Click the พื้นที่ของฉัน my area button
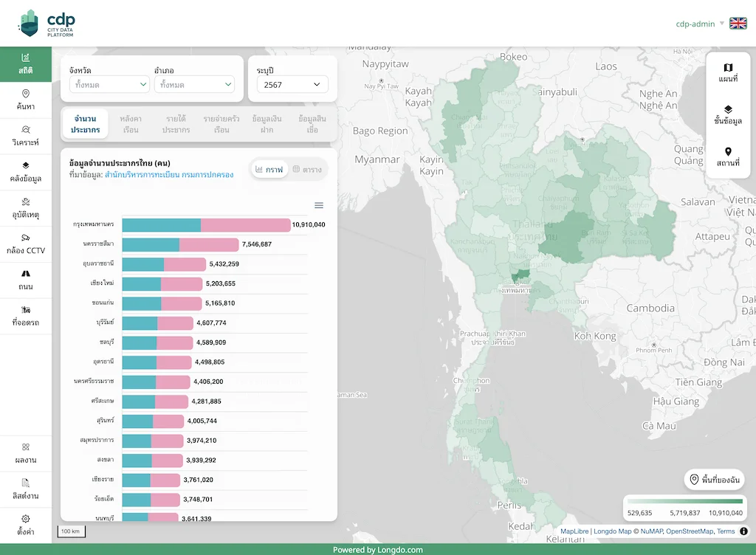Image resolution: width=756 pixels, height=555 pixels. coord(715,480)
